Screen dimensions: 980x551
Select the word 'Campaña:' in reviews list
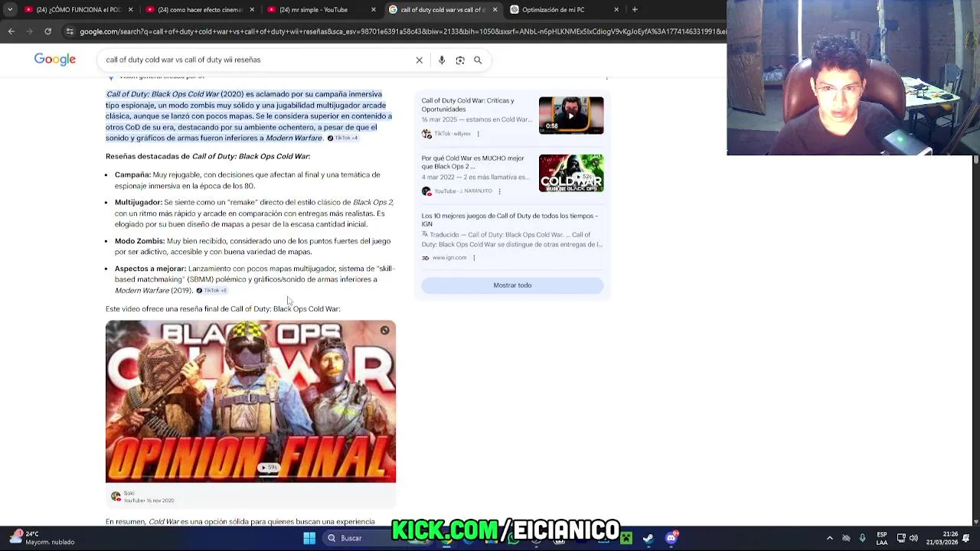(132, 175)
